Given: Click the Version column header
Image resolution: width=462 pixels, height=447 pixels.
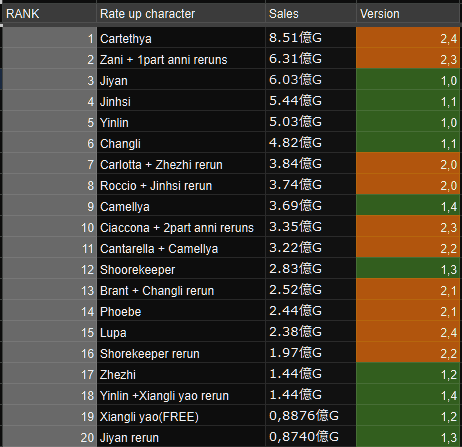Looking at the screenshot, I should [409, 14].
